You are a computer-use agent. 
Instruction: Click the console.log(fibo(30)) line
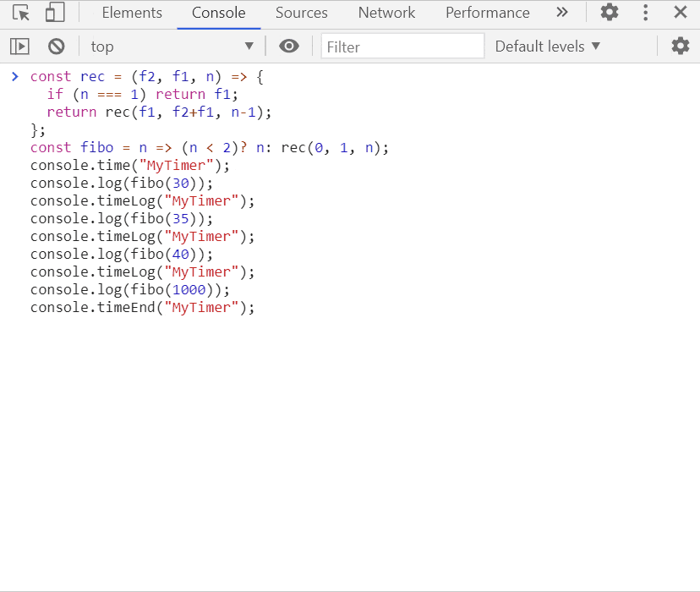tap(122, 184)
